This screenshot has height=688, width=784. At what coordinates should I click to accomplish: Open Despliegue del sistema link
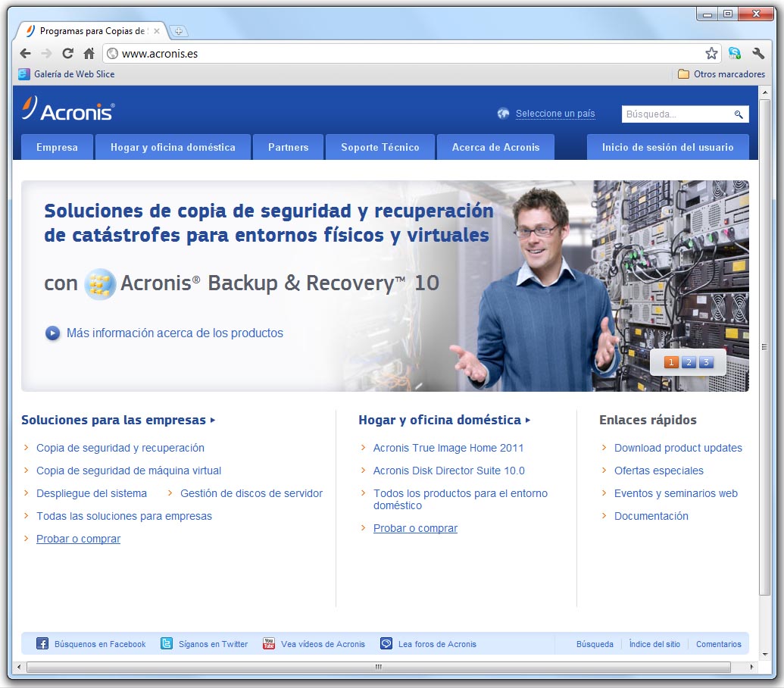point(92,493)
